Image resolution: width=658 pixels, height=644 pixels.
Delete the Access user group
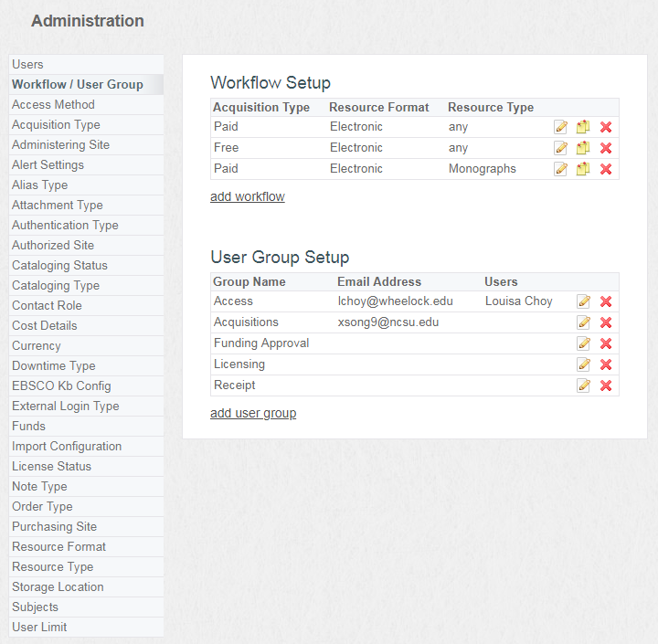606,301
